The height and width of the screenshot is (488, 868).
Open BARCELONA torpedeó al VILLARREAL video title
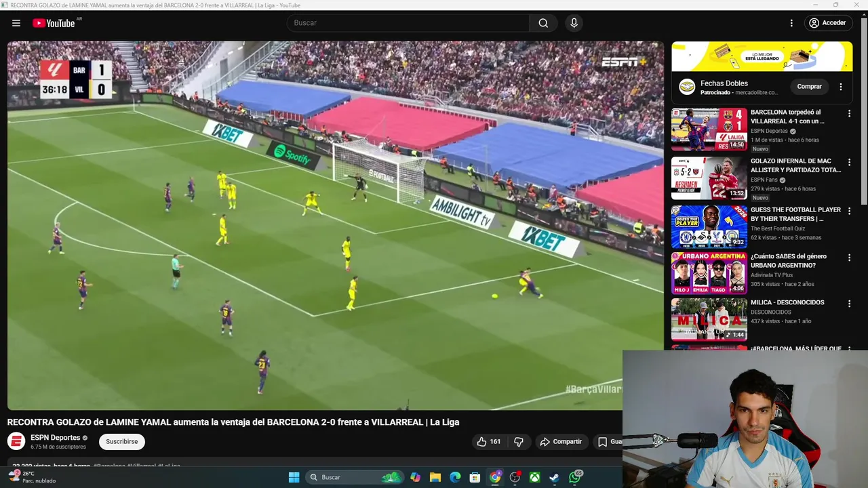click(787, 117)
